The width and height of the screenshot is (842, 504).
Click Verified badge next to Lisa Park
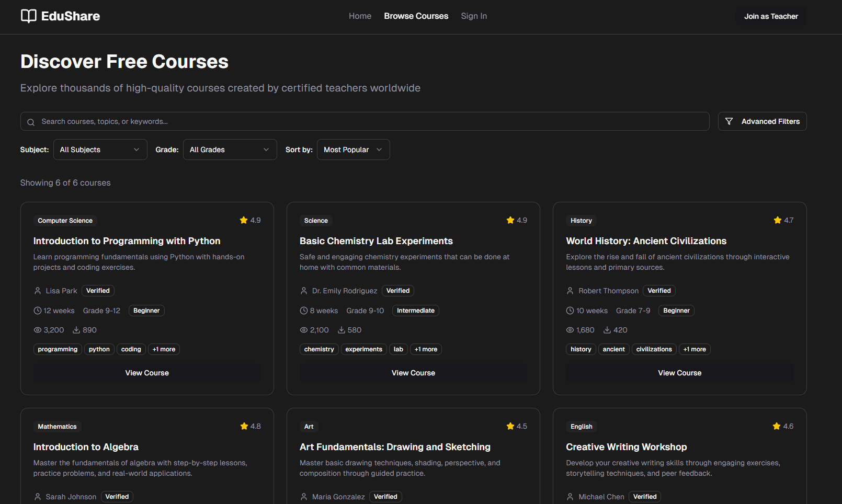[98, 291]
